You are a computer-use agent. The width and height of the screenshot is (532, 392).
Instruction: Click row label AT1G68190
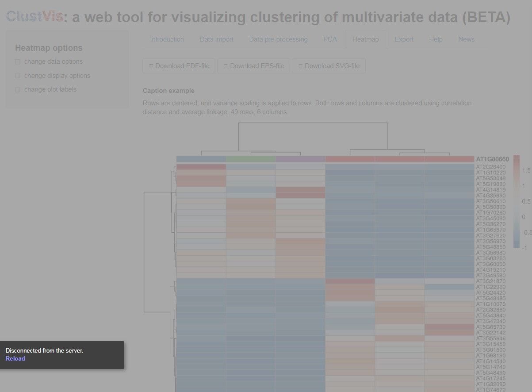490,356
